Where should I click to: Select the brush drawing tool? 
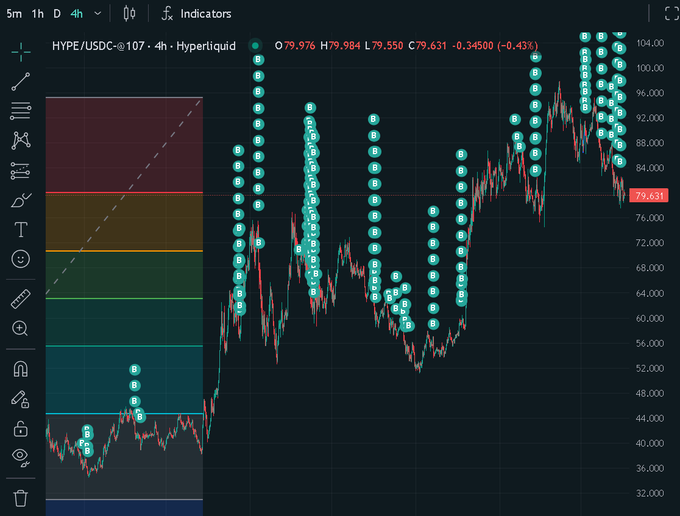click(20, 200)
